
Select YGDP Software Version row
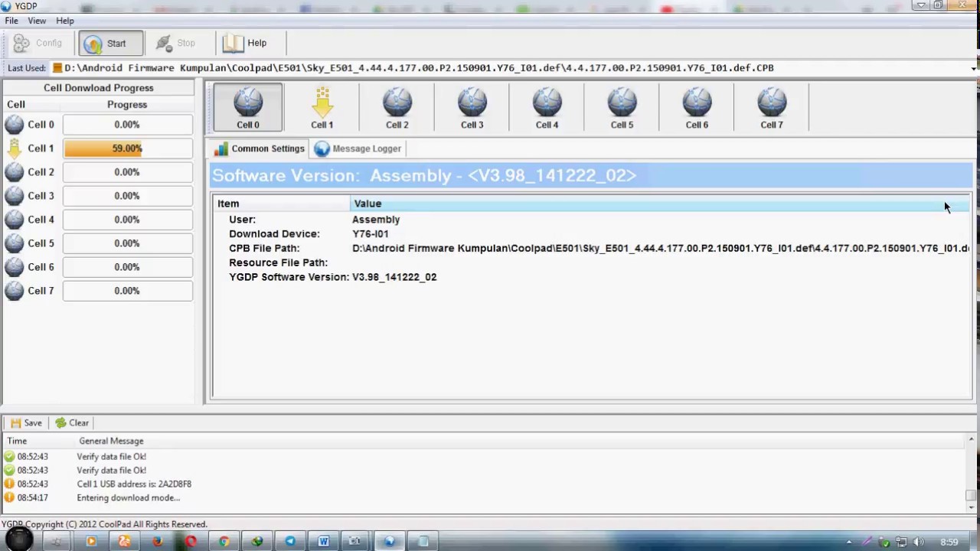[591, 277]
